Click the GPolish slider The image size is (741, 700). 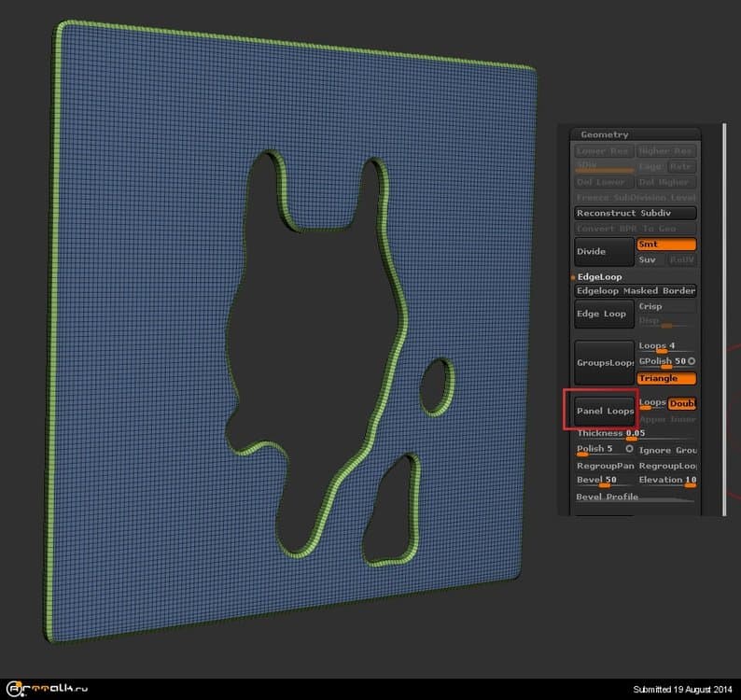pyautogui.click(x=661, y=361)
